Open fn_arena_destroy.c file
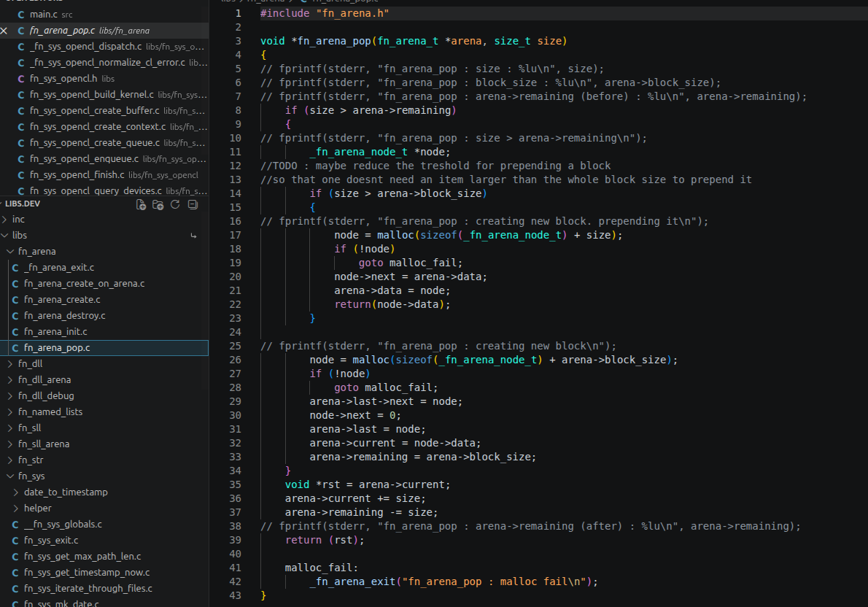The image size is (868, 607). [x=104, y=316]
